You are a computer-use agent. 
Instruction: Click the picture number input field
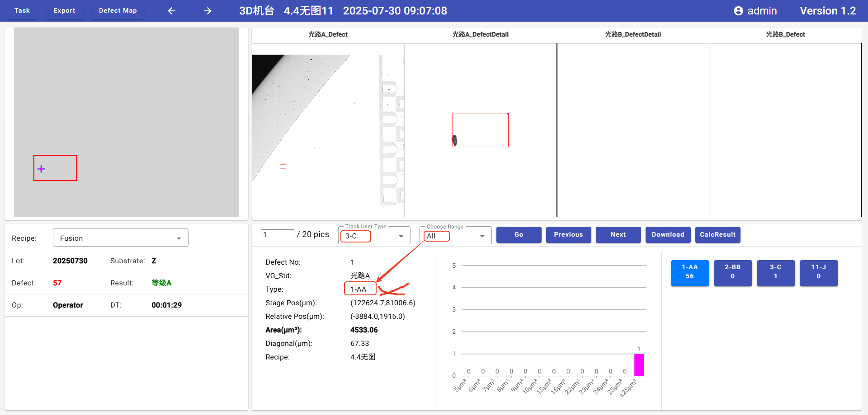pyautogui.click(x=277, y=235)
